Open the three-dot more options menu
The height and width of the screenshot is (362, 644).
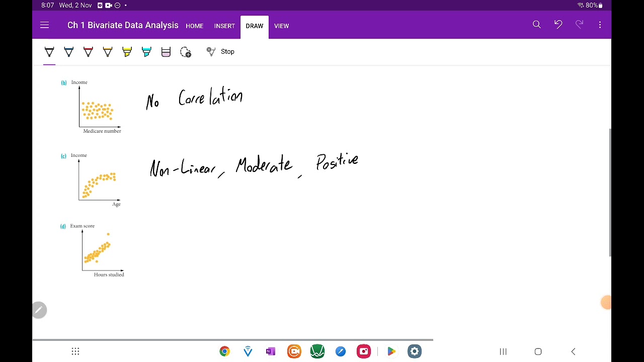coord(600,25)
